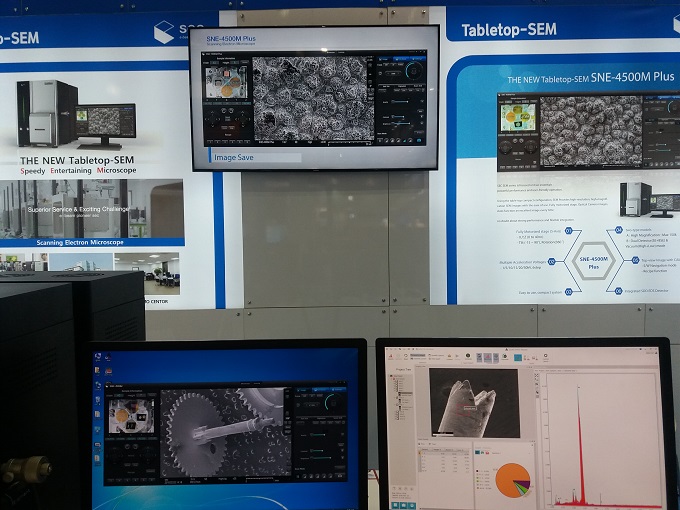Click the round black toolbar icon in EDS software
680x510 pixels.
[468, 356]
